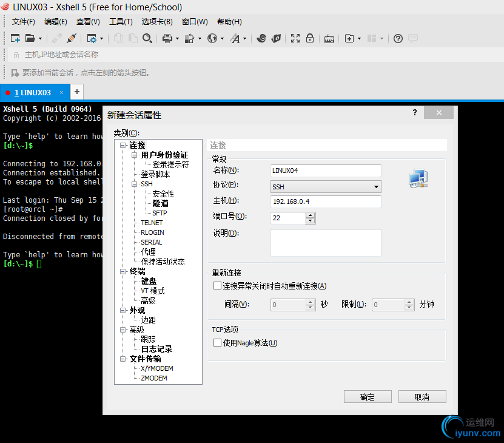Select 隧道 in category tree

pyautogui.click(x=160, y=203)
